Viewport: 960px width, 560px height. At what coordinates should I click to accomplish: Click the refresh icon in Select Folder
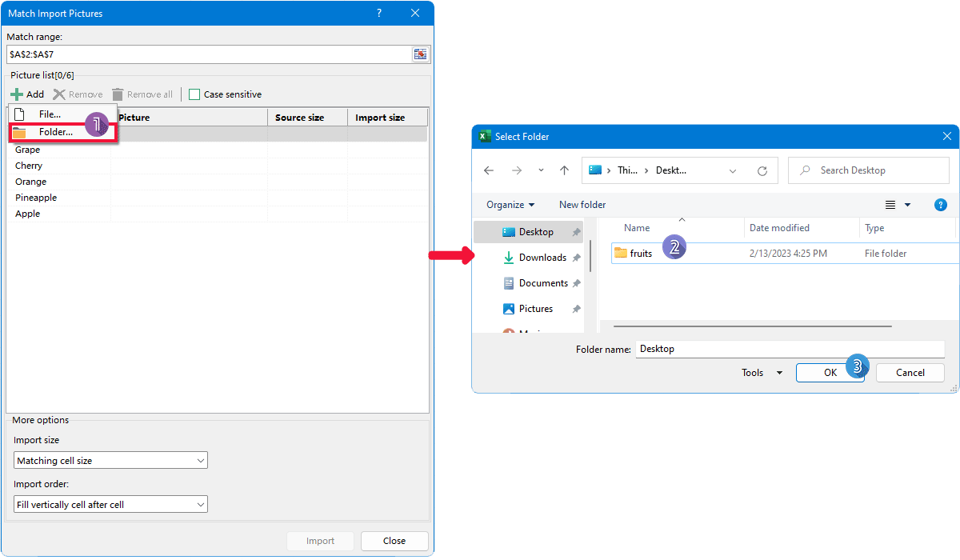point(761,170)
